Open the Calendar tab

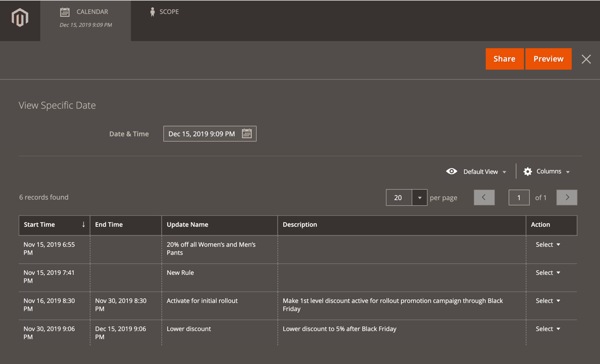tap(85, 21)
